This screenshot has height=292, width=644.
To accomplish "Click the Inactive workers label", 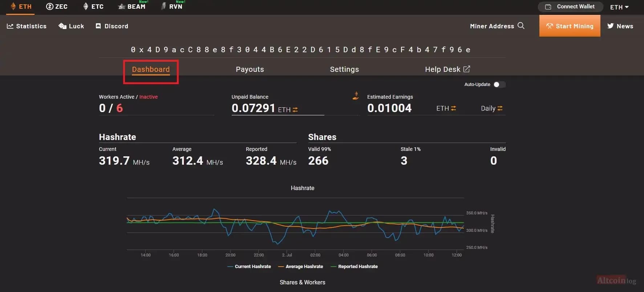I will point(149,97).
